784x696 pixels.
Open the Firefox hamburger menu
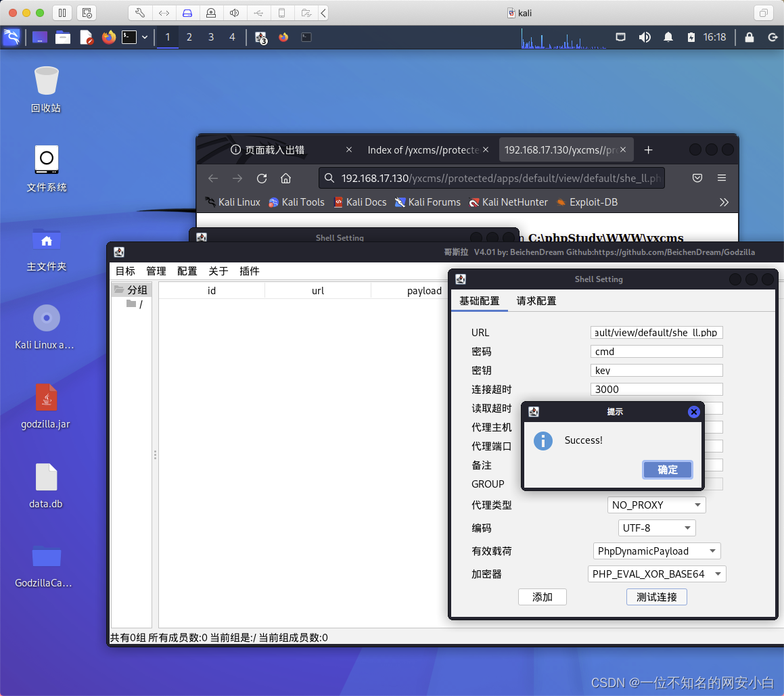tap(722, 178)
